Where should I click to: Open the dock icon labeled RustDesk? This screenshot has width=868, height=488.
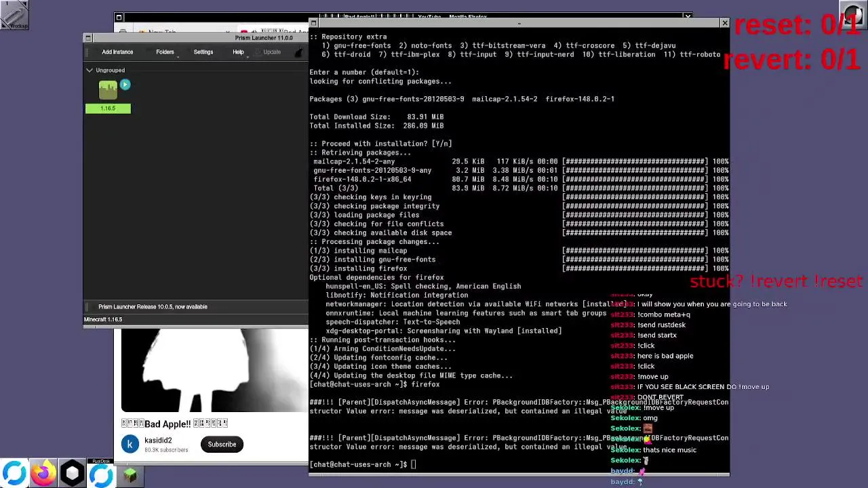(x=101, y=474)
